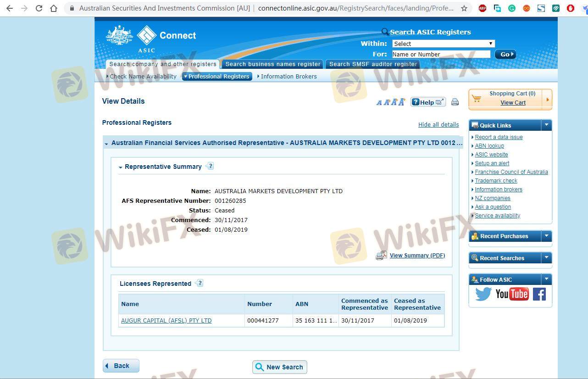Open the NZ companies link
The height and width of the screenshot is (379, 588).
493,198
